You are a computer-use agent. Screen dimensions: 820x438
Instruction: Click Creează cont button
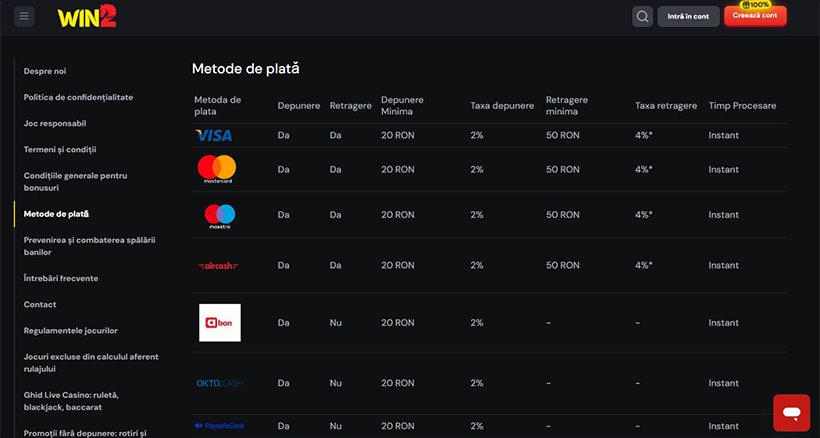coord(755,16)
